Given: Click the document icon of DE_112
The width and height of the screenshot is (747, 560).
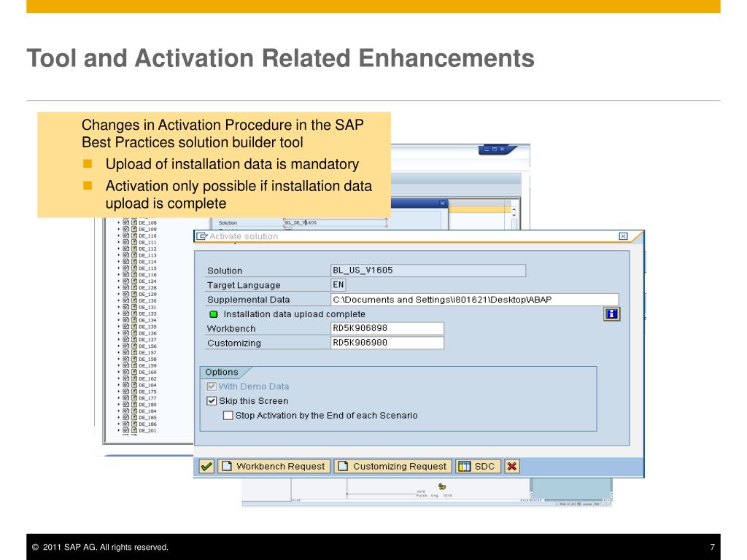Looking at the screenshot, I should (x=134, y=249).
